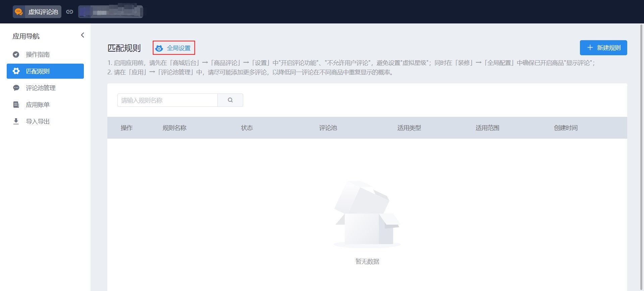Click the search magnifier button

click(x=230, y=100)
